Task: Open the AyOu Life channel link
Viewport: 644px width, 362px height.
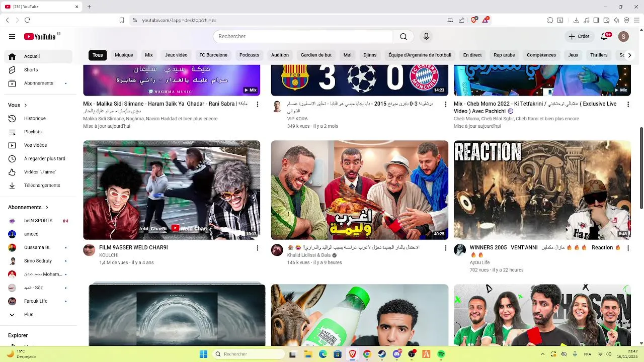Action: (479, 262)
